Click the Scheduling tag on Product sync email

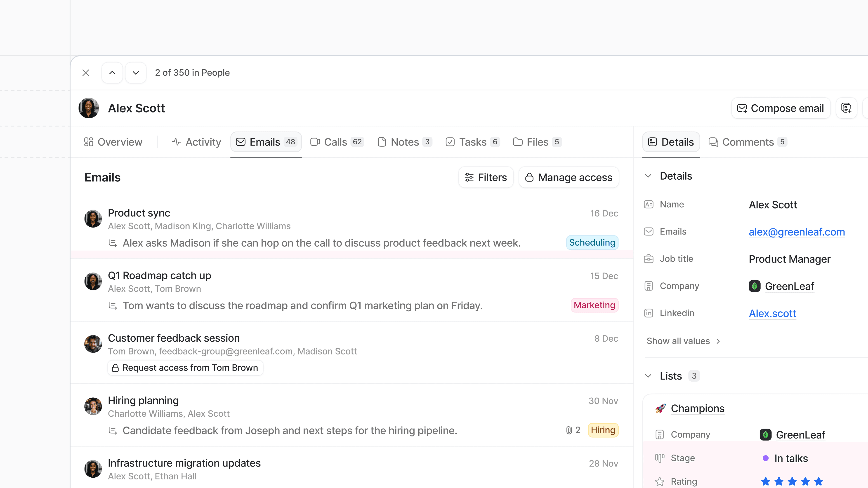pos(592,242)
